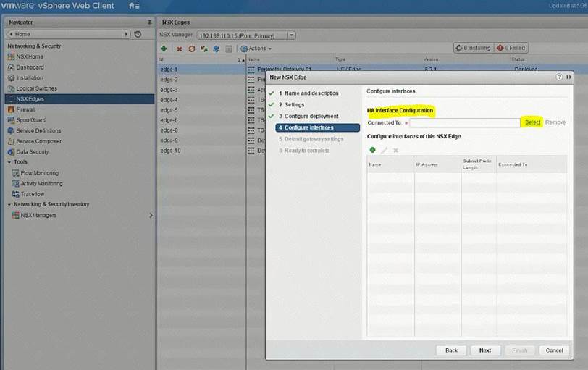Click the Next button
This screenshot has width=588, height=370.
point(484,350)
